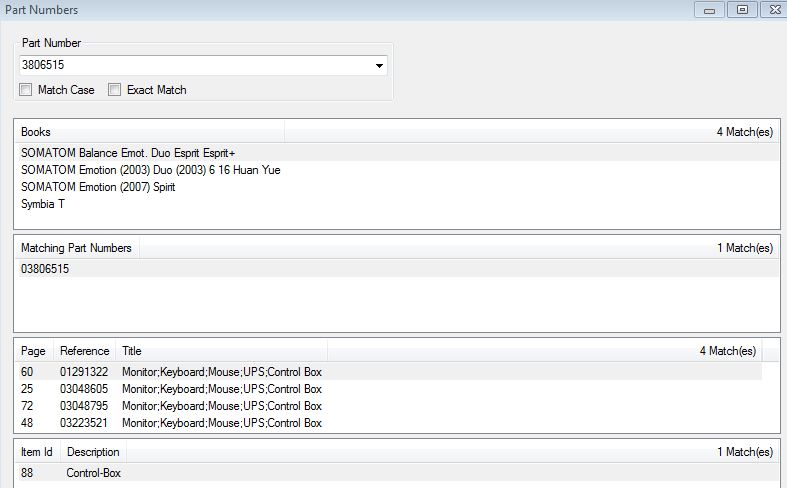The height and width of the screenshot is (488, 787).
Task: Select the row with reference 03223521
Action: (388, 423)
